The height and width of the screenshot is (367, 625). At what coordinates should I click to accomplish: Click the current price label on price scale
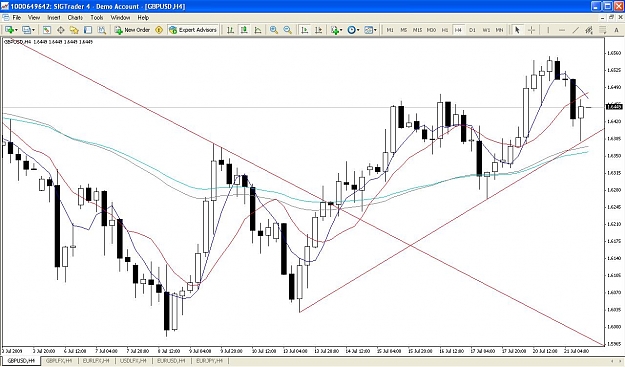click(614, 107)
